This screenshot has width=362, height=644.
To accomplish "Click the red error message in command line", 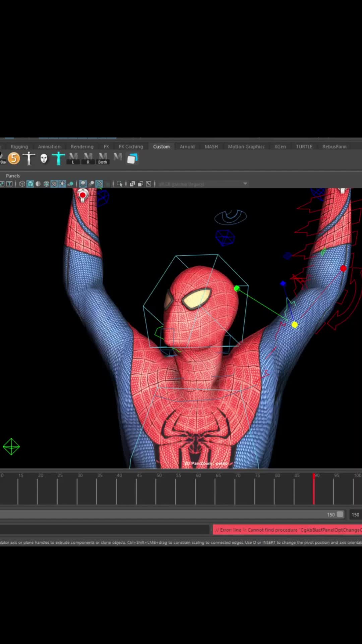I will pyautogui.click(x=287, y=530).
